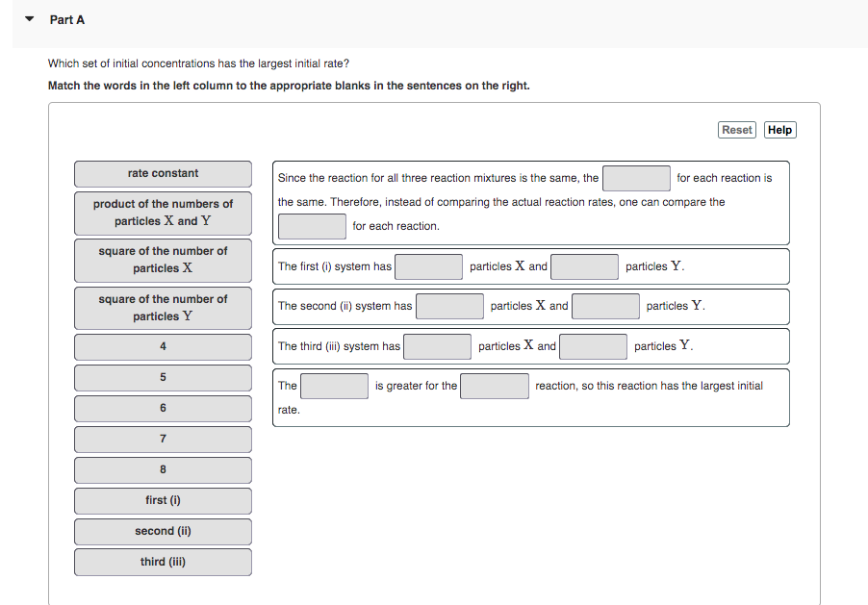Select the "product of the numbers of particles X and Y" tile
Screen dimensions: 868x605
click(162, 213)
